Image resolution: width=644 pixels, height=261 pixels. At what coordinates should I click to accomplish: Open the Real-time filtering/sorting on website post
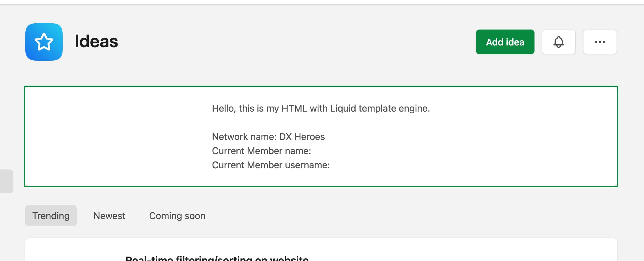click(x=217, y=258)
